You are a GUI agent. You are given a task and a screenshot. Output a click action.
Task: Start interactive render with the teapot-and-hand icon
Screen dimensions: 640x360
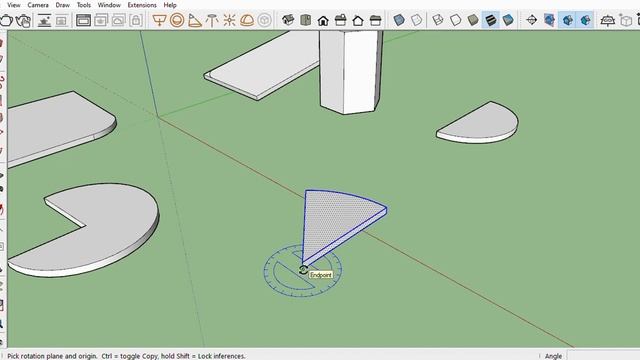pyautogui.click(x=24, y=20)
